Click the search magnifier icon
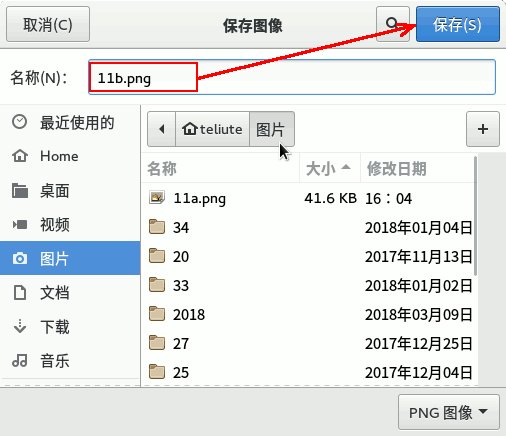The height and width of the screenshot is (436, 506). tap(392, 24)
